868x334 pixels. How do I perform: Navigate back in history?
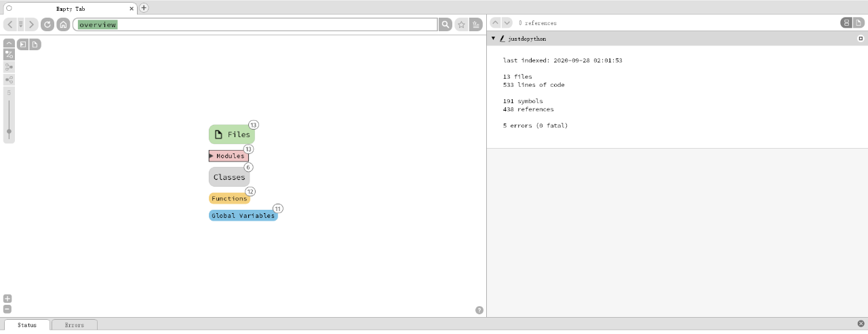(10, 24)
